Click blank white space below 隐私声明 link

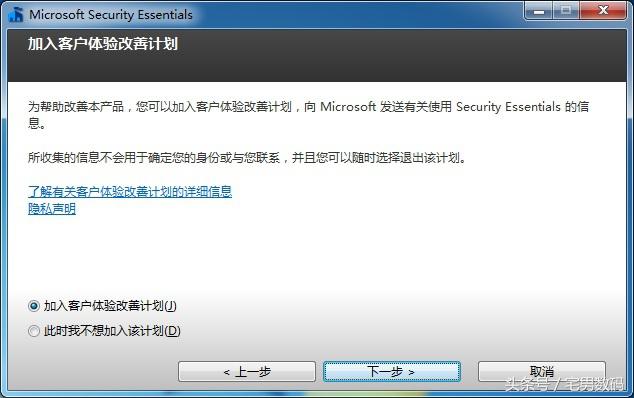315,255
